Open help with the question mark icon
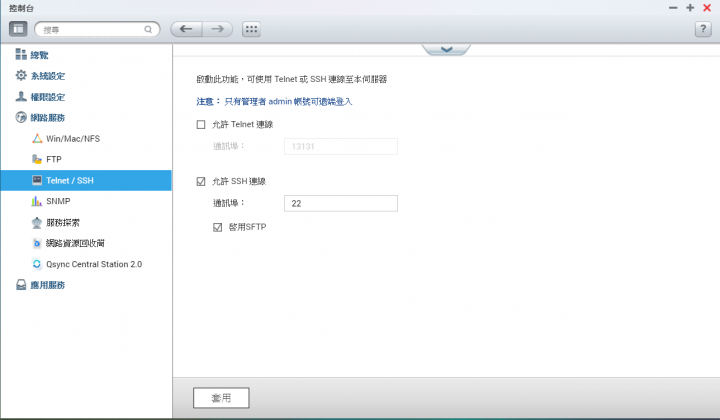Screen dimensions: 720x420 point(703,29)
